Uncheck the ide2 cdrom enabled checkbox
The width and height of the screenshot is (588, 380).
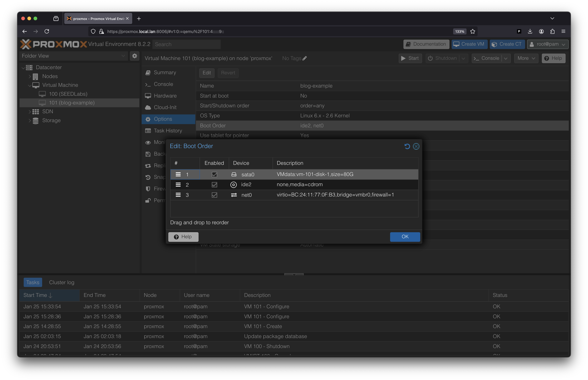[x=214, y=185]
